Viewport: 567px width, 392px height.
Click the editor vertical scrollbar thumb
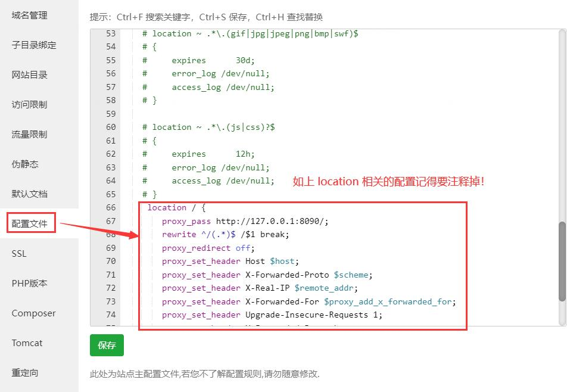(x=562, y=261)
